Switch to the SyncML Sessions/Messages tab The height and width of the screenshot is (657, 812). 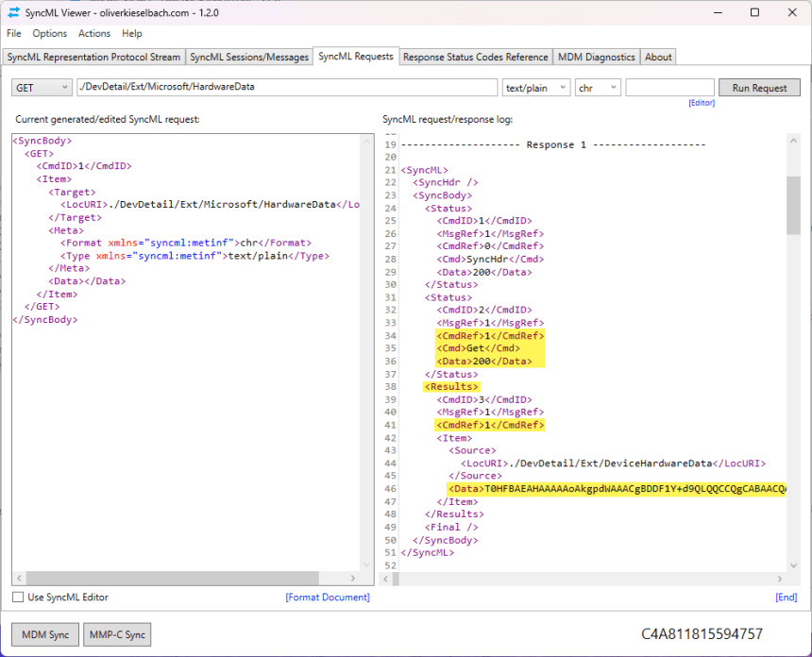pyautogui.click(x=248, y=57)
